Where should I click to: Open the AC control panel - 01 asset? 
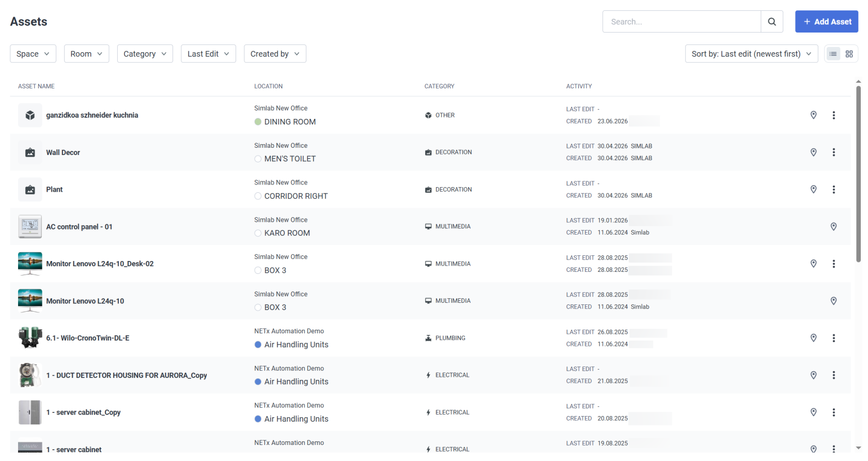click(79, 227)
